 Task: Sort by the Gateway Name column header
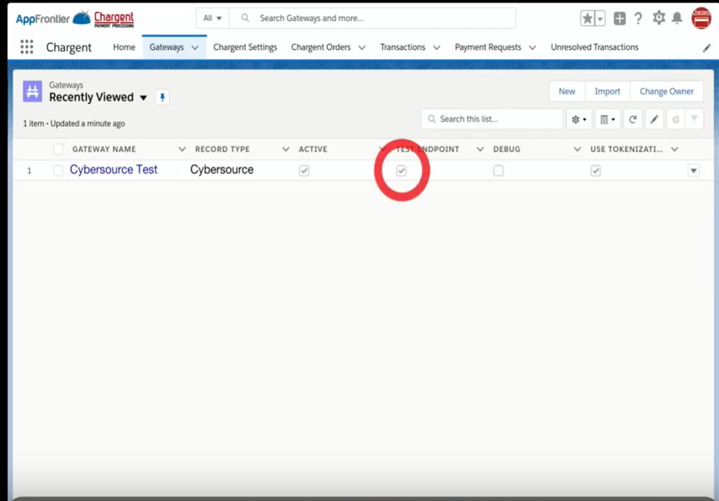point(104,149)
